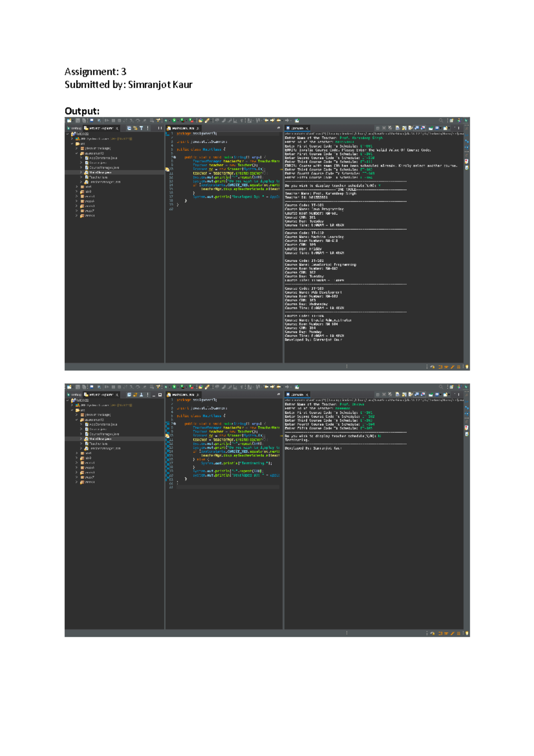
Task: Click Run button in first Eclipse screenshot toolbar
Action: pyautogui.click(x=174, y=120)
